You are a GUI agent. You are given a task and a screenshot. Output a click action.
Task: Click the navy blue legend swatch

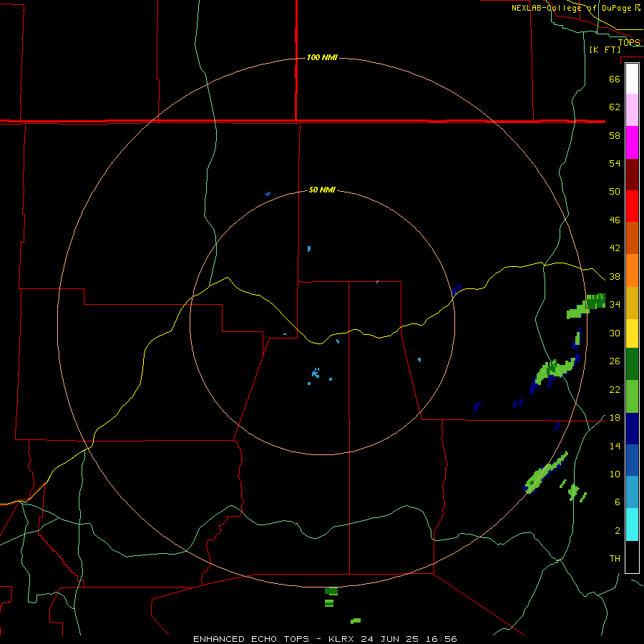coord(632,429)
